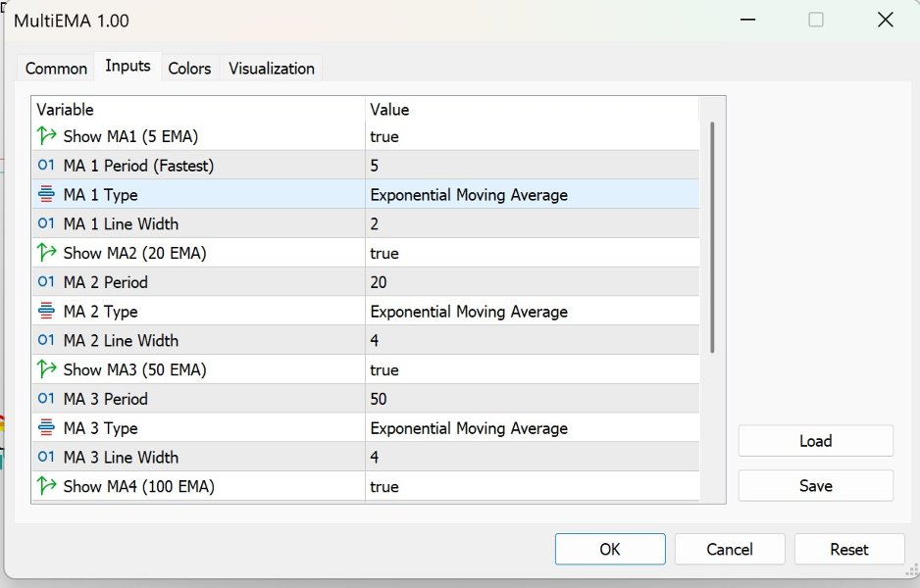Select the Inputs tab

(x=128, y=67)
